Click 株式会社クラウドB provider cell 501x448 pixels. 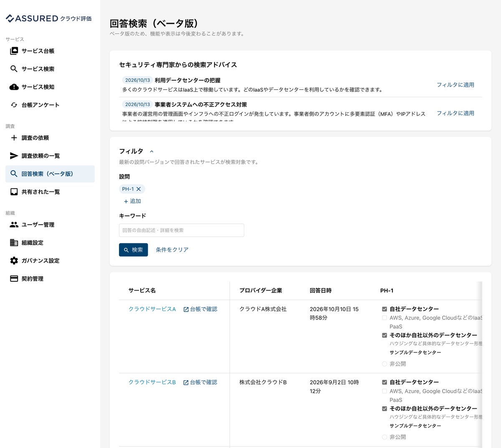coord(263,382)
